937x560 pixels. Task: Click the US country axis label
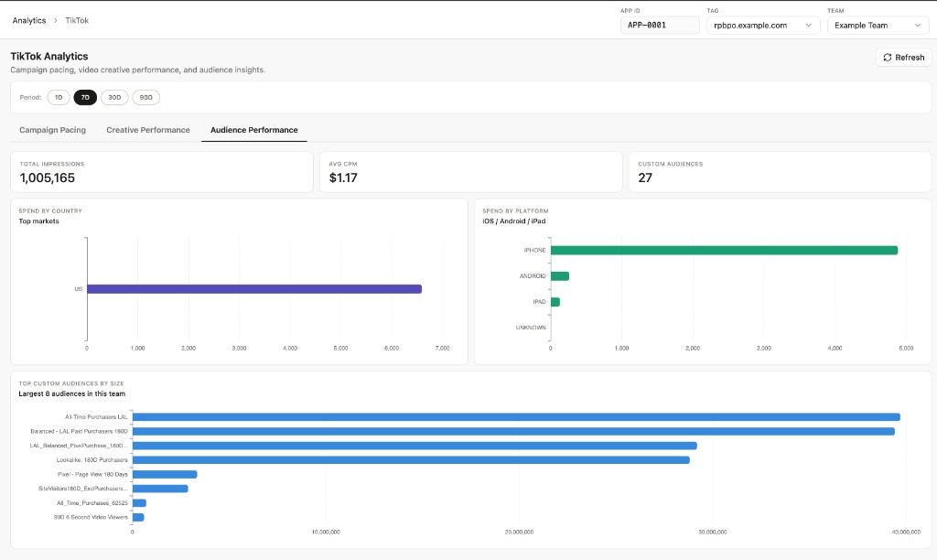coord(79,289)
